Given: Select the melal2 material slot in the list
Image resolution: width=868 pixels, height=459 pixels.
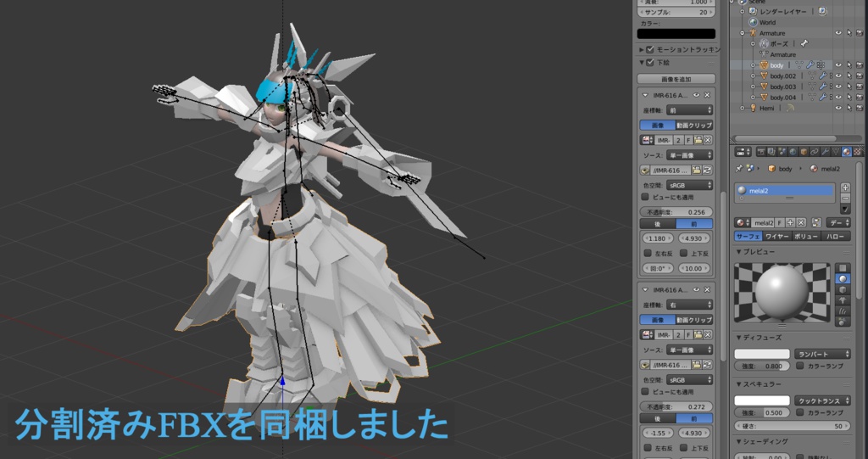Looking at the screenshot, I should pyautogui.click(x=784, y=190).
